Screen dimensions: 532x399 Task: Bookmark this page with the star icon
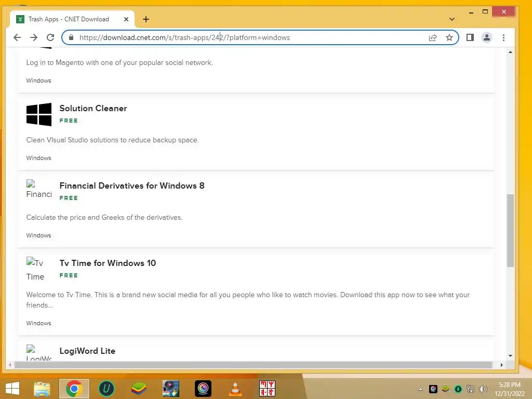[449, 37]
